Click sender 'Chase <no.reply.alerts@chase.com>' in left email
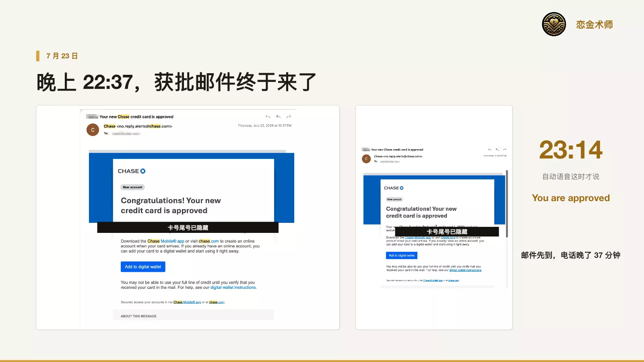The width and height of the screenshot is (644, 362). tap(138, 126)
